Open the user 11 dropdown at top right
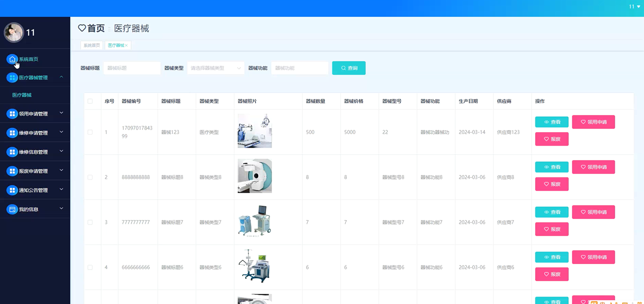The image size is (644, 304). tap(634, 7)
